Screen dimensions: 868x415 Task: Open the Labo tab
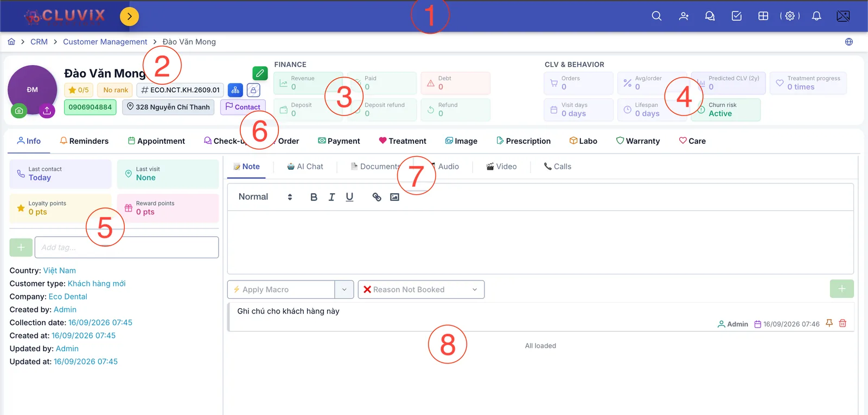[583, 141]
